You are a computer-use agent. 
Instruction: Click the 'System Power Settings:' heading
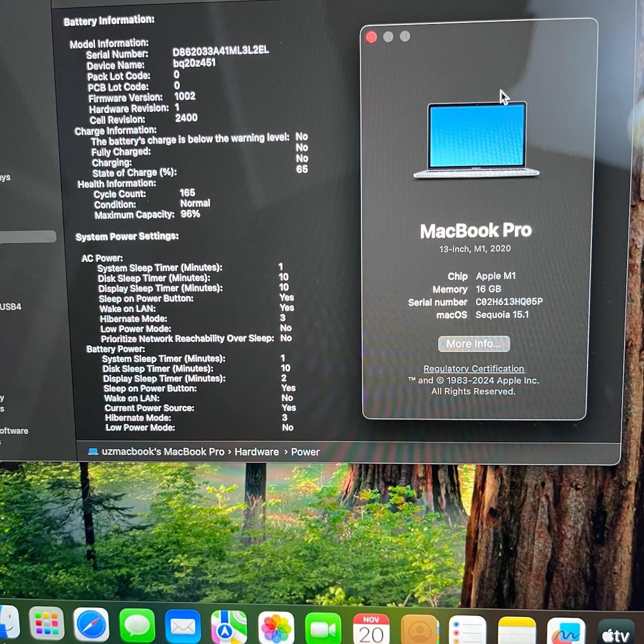(x=127, y=236)
